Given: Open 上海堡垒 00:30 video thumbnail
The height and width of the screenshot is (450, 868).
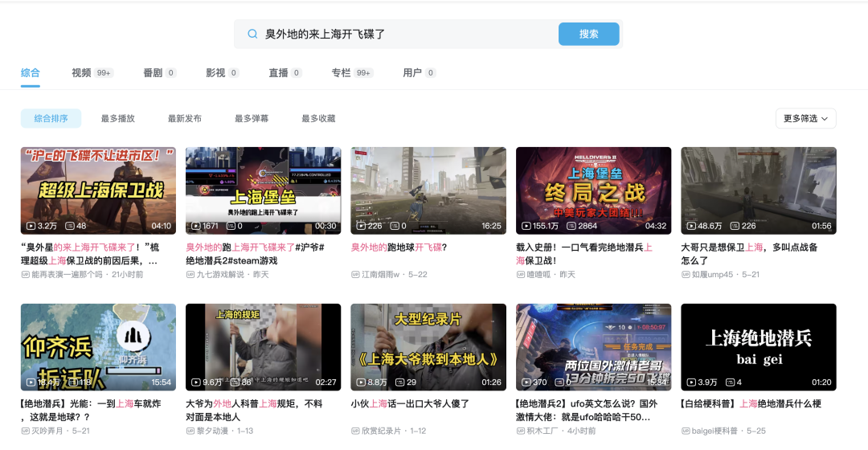Looking at the screenshot, I should (264, 190).
